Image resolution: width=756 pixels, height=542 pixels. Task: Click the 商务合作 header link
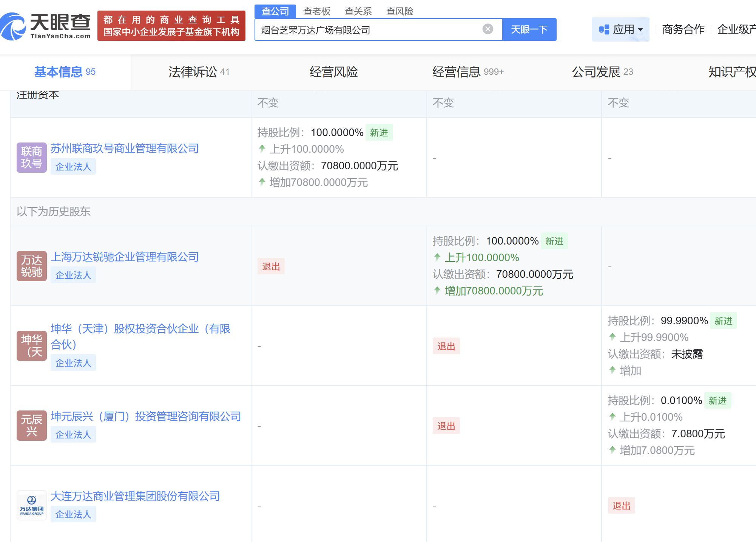(x=683, y=29)
